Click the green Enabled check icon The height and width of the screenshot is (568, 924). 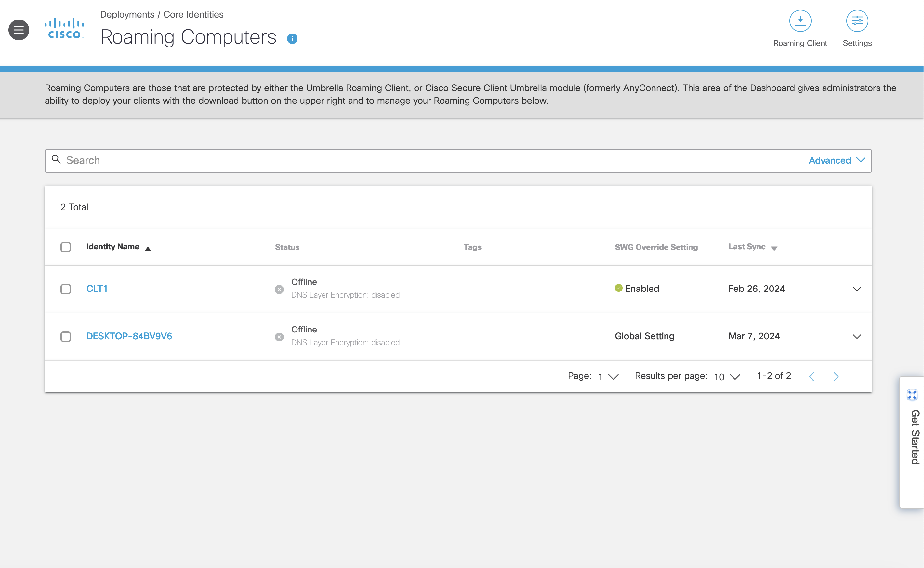click(618, 288)
